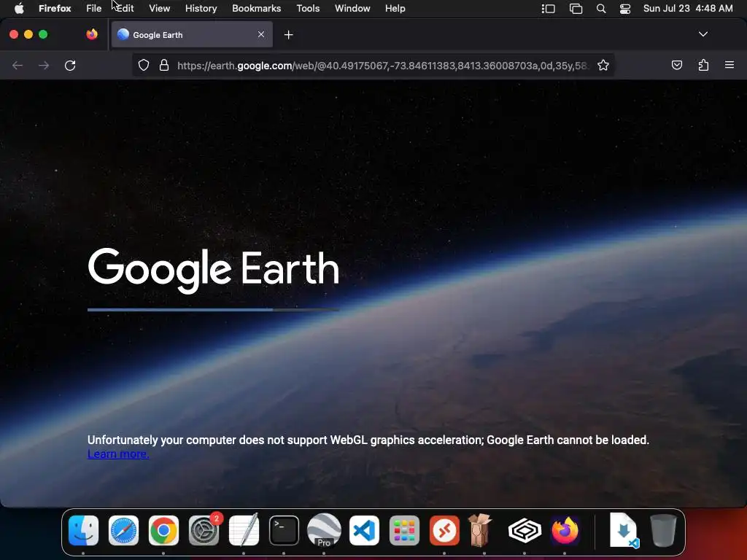This screenshot has height=560, width=747.
Task: Open the Trash in the Dock
Action: (663, 531)
